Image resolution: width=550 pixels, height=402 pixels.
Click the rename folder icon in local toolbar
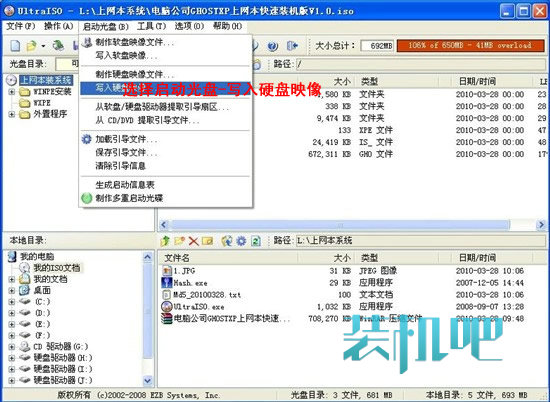tap(207, 241)
